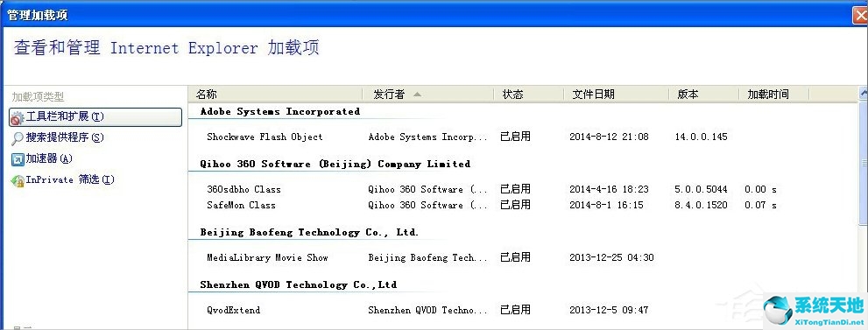The image size is (868, 330).
Task: Click load time 0.07 s
Action: coord(760,205)
